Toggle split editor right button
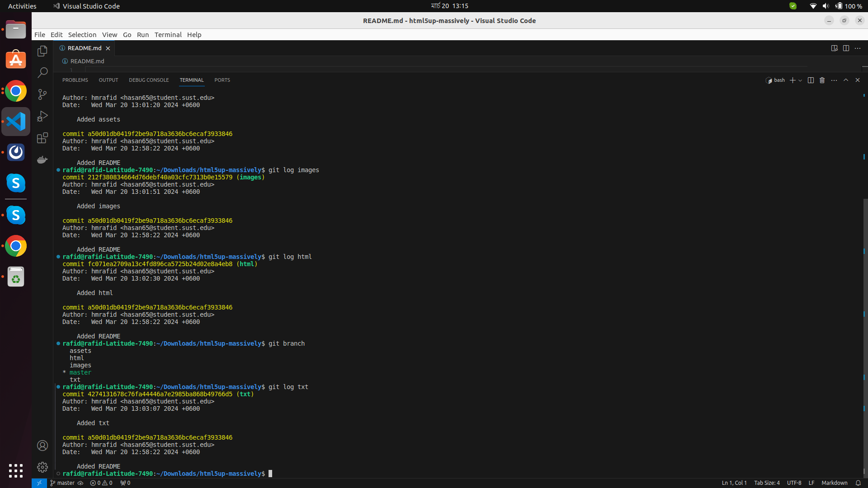Screen dimensions: 868x488 [x=846, y=48]
